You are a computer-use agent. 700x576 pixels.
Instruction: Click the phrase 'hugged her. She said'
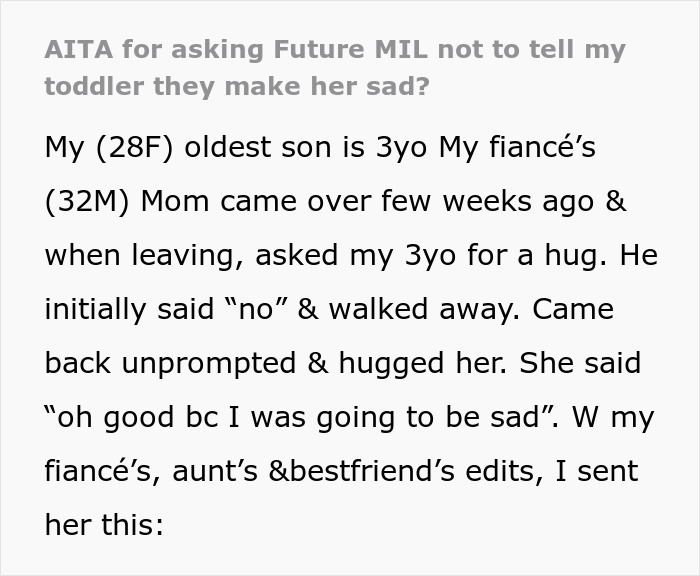(490, 363)
